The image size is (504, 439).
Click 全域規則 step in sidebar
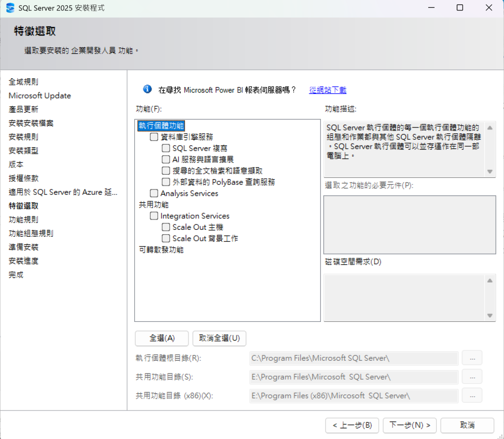point(24,82)
